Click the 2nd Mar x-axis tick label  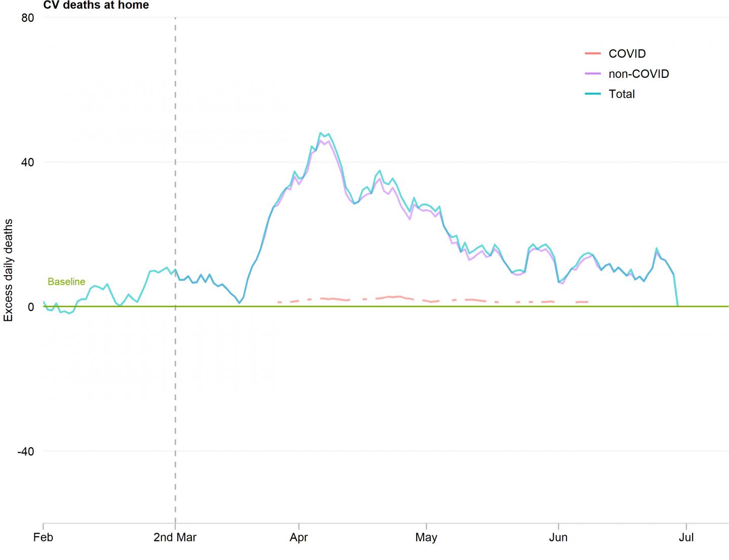pyautogui.click(x=175, y=537)
